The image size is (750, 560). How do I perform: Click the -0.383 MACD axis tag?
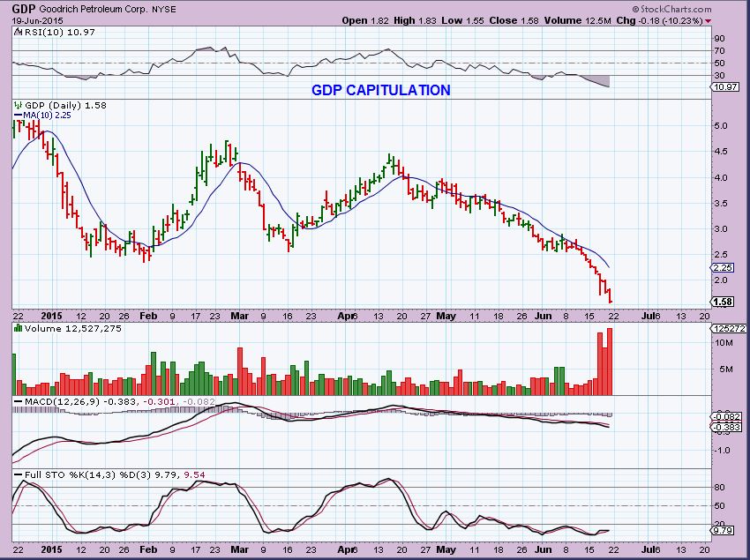727,427
